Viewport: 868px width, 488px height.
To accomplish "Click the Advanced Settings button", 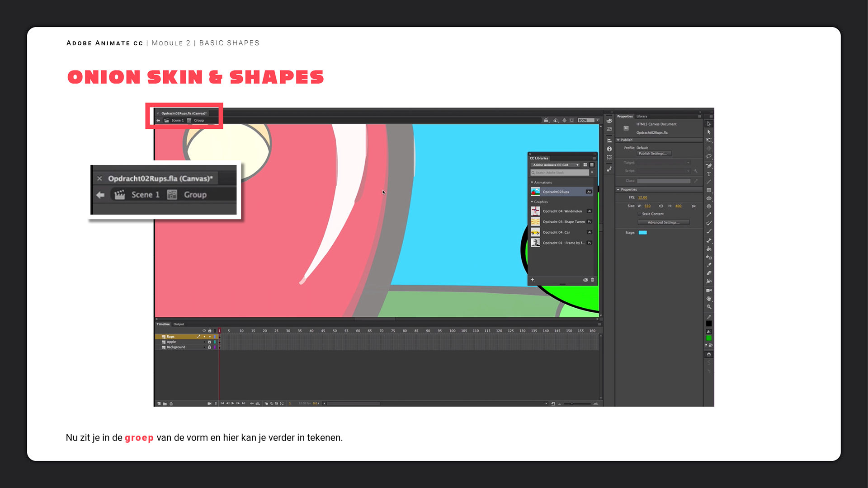I will pos(663,222).
